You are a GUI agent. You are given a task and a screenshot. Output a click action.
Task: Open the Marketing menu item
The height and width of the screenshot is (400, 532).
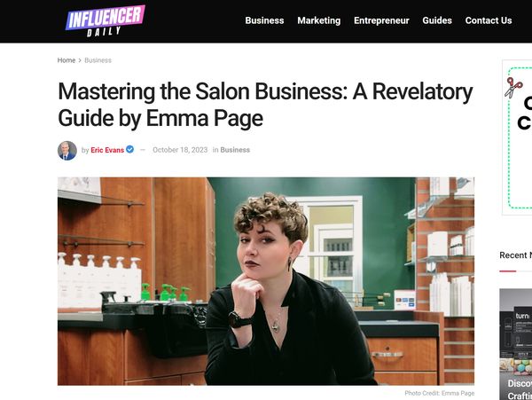tap(318, 20)
